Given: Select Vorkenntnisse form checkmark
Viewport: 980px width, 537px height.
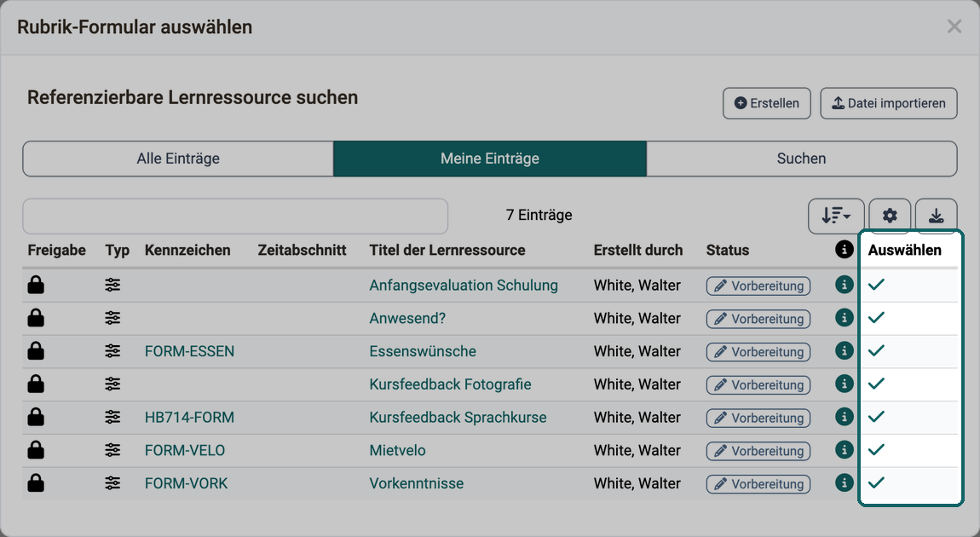Looking at the screenshot, I should pyautogui.click(x=876, y=482).
